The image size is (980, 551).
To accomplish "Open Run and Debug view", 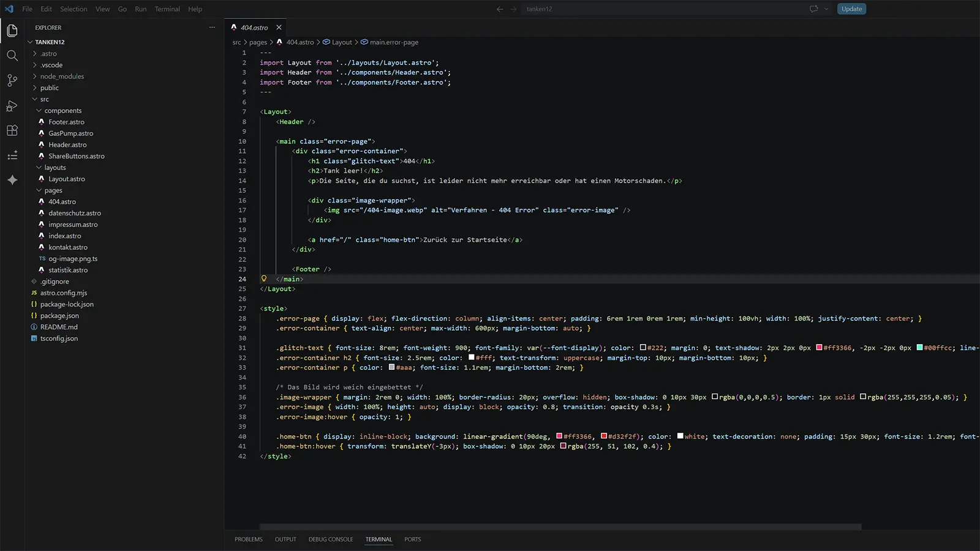I will pos(12,106).
